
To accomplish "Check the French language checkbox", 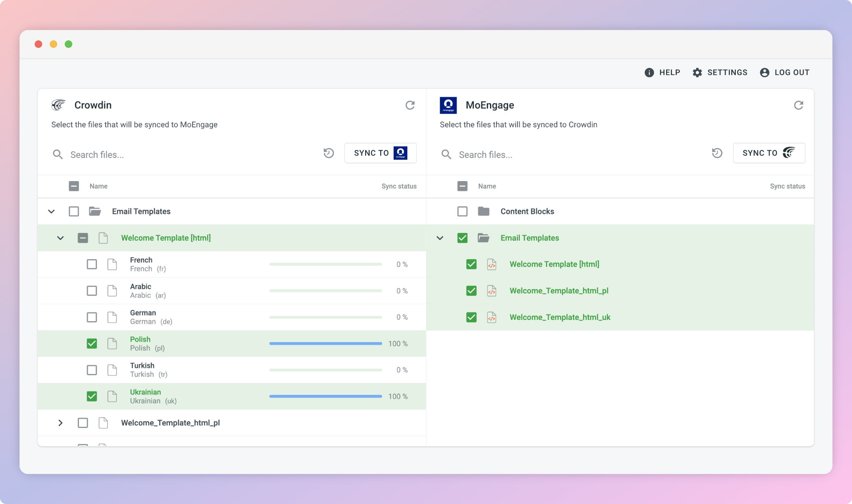I will click(x=92, y=264).
